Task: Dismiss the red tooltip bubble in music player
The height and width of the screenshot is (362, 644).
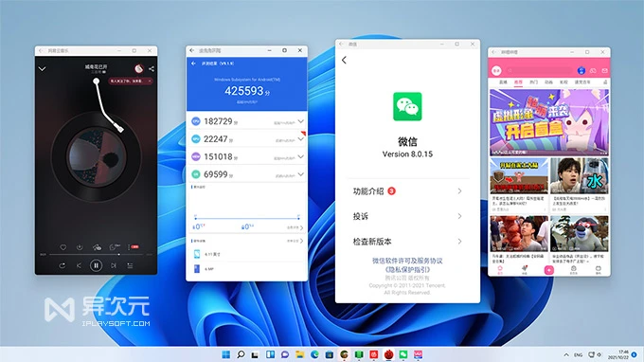Action: (x=150, y=81)
